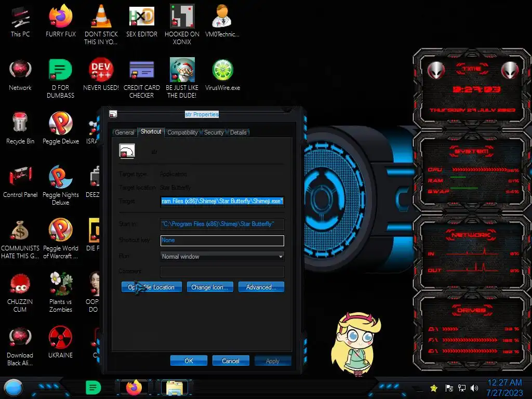Click the empty Comment field
Image resolution: width=532 pixels, height=399 pixels.
click(x=222, y=271)
